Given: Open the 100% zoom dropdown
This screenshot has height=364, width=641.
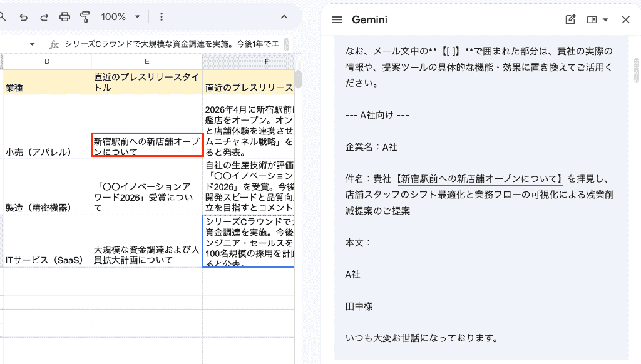Looking at the screenshot, I should point(121,17).
